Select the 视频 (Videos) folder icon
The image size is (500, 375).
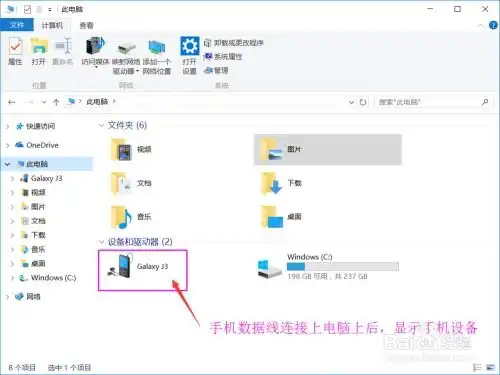[121, 149]
